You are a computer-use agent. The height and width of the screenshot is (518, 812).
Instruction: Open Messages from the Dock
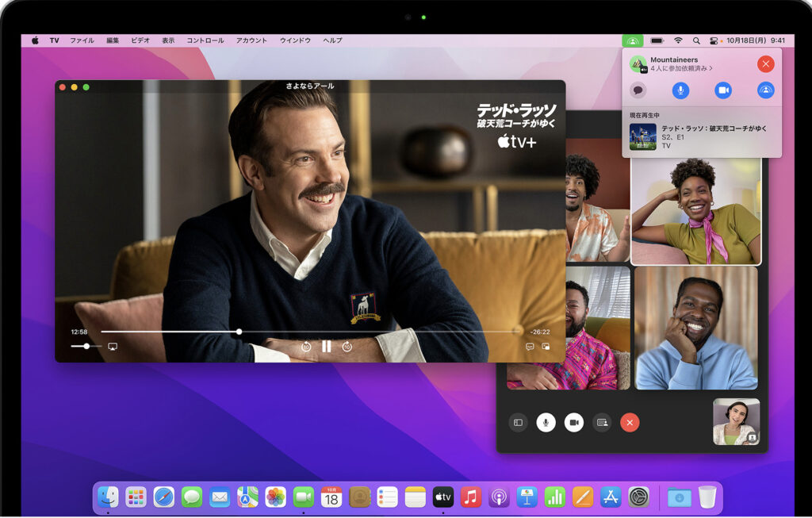tap(192, 497)
